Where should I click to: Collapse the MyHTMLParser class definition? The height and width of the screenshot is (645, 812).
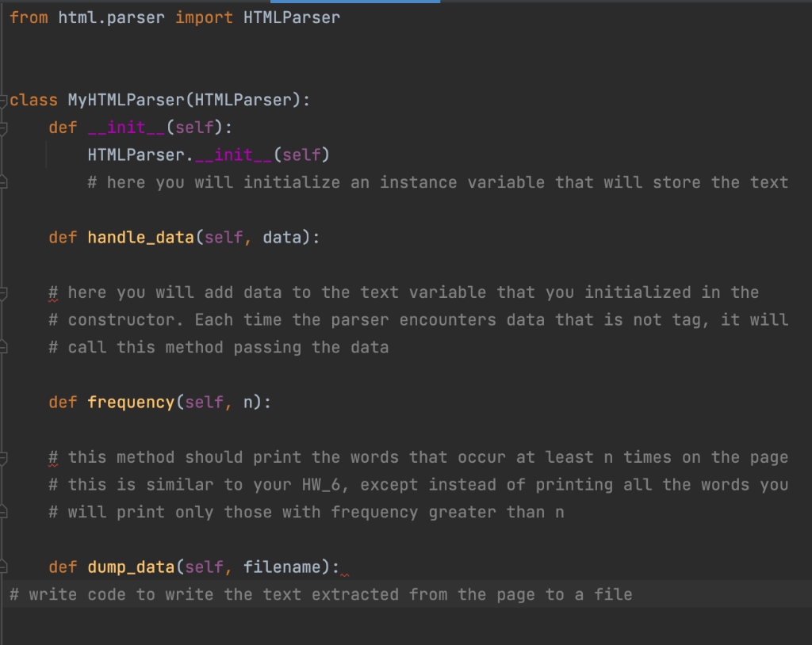point(4,100)
